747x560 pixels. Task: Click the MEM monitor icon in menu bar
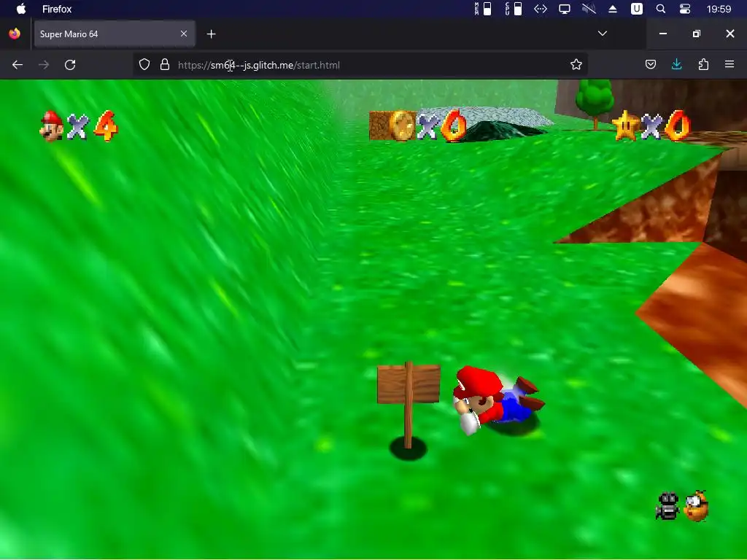[483, 9]
